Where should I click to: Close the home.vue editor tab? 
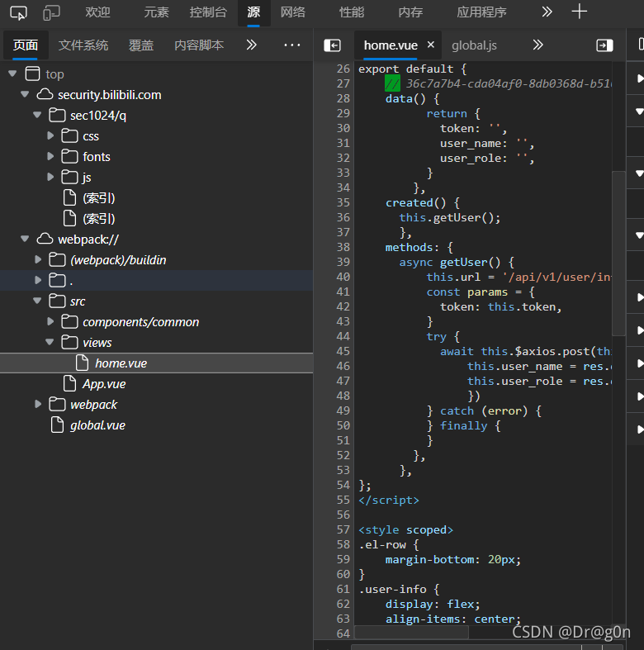[x=431, y=45]
